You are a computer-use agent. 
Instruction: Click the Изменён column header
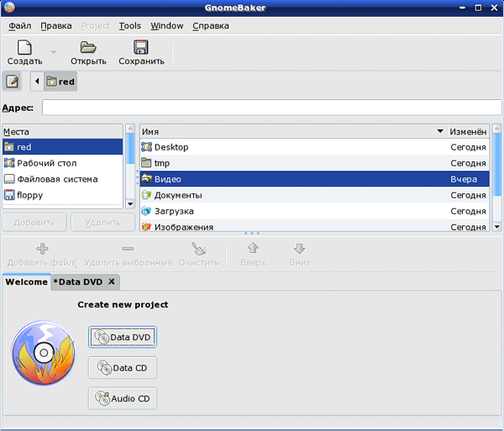[468, 132]
